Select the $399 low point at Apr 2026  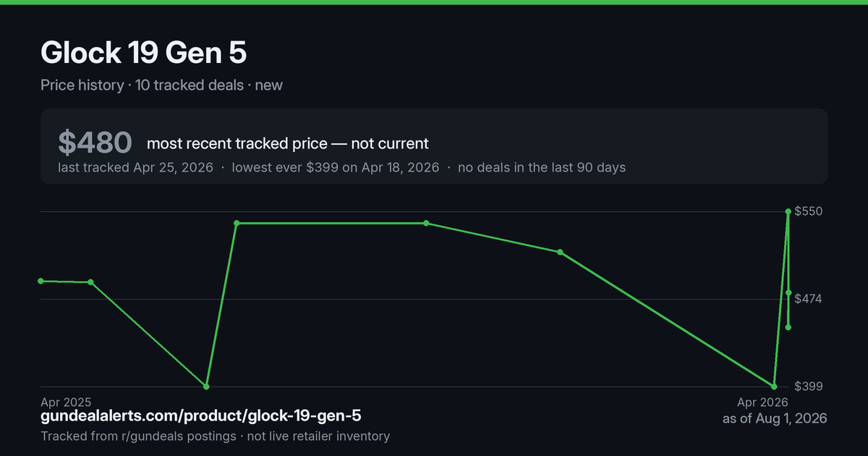774,387
